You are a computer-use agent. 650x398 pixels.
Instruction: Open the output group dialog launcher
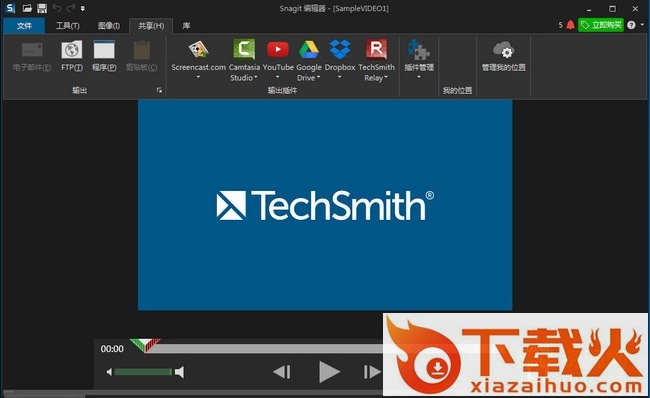click(159, 90)
